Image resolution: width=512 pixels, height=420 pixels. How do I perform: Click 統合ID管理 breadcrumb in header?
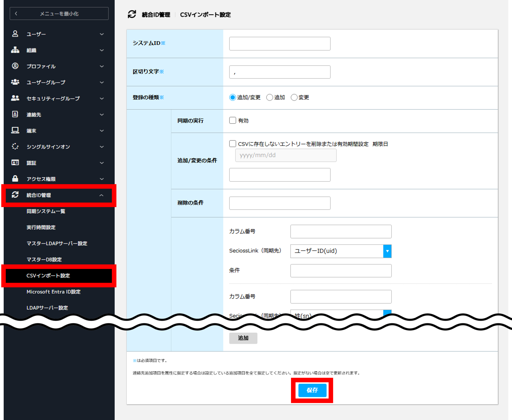156,15
